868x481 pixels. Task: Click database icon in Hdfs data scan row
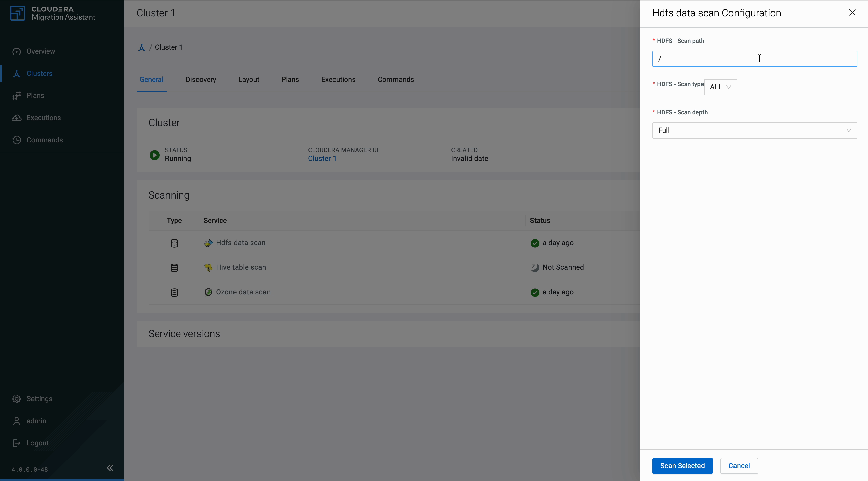tap(174, 243)
